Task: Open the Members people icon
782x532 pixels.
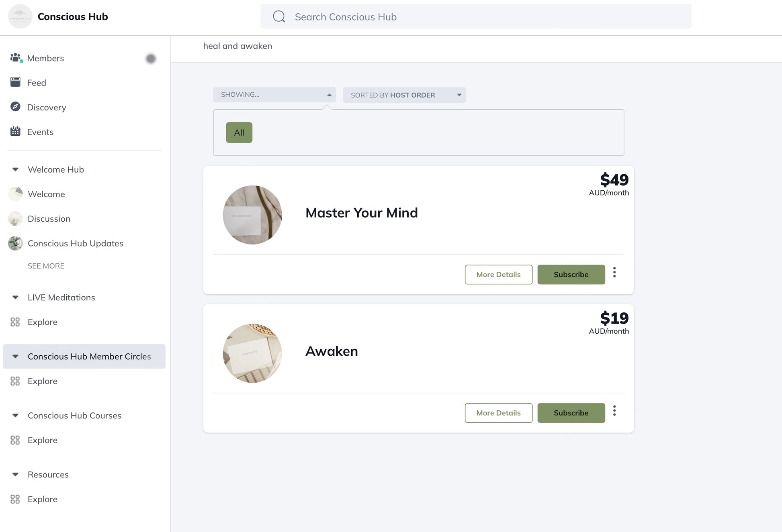Action: coord(16,58)
